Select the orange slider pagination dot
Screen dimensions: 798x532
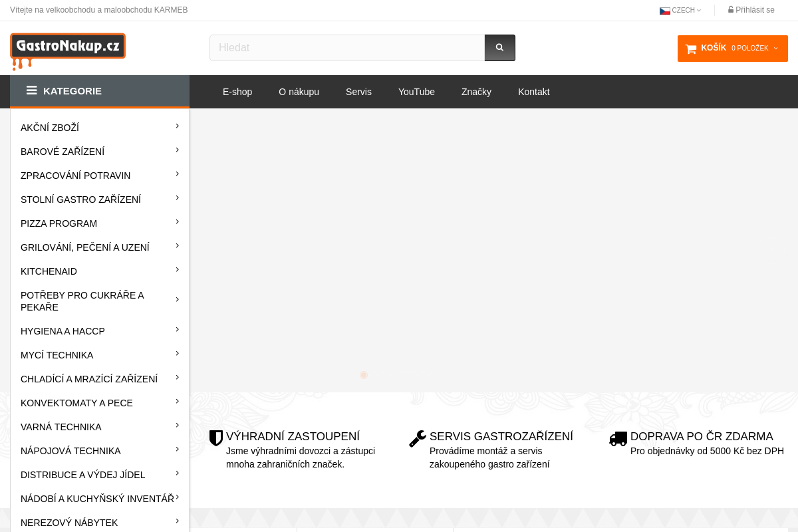(364, 375)
